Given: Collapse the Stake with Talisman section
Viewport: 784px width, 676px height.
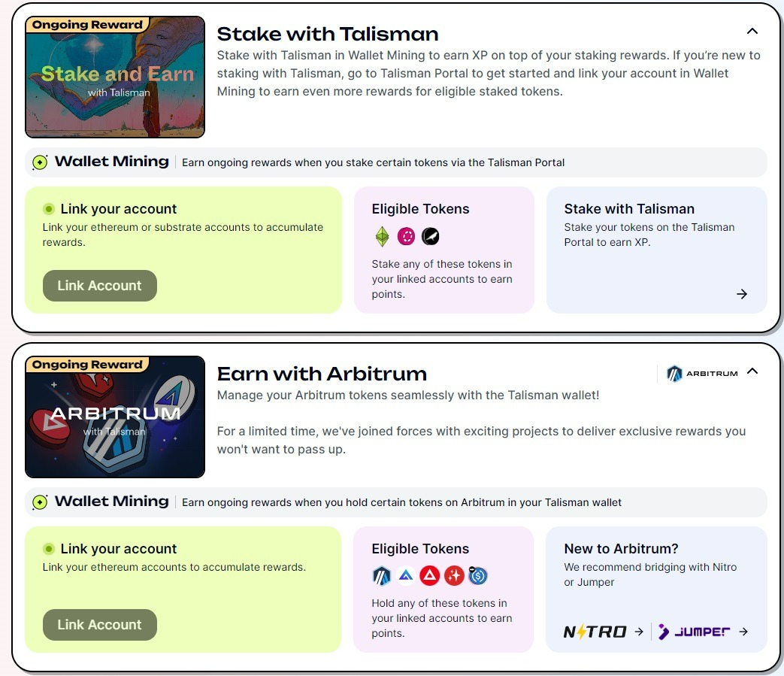Looking at the screenshot, I should pyautogui.click(x=752, y=32).
